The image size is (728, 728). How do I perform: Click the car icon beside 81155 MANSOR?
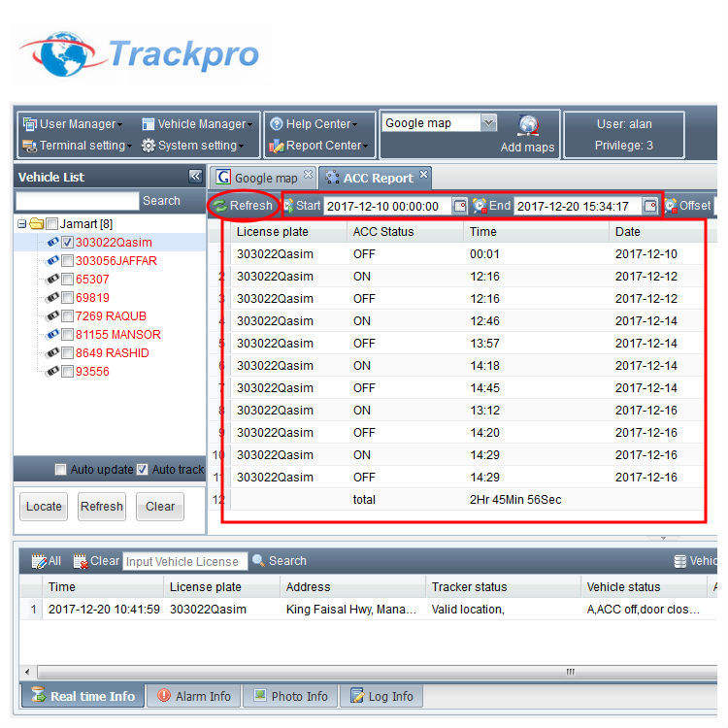click(x=52, y=334)
